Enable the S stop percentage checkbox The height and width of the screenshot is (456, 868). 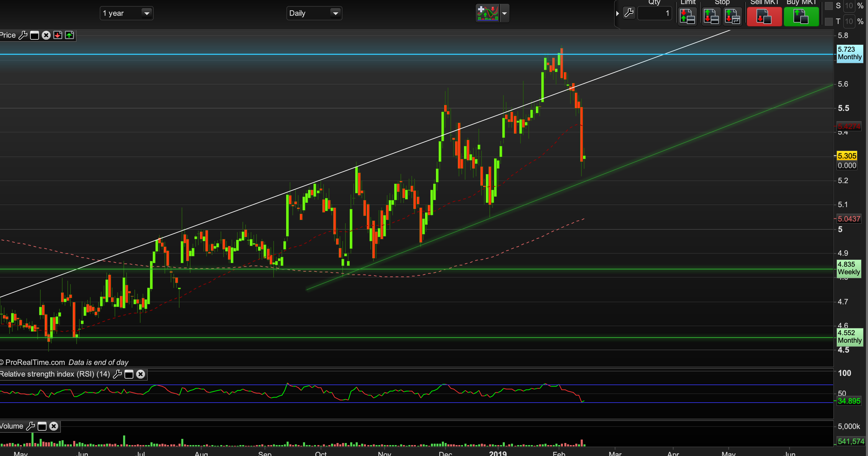tap(829, 6)
